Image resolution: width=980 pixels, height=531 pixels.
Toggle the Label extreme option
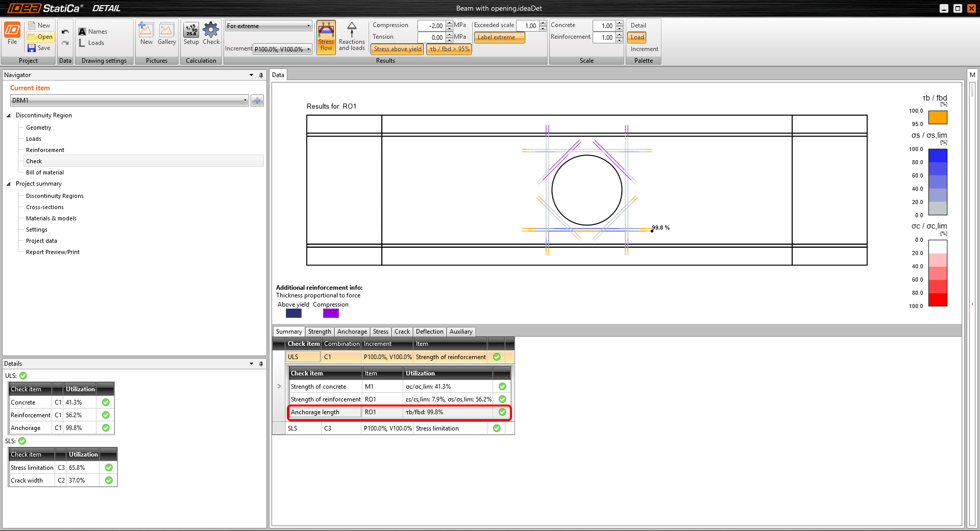coord(499,37)
